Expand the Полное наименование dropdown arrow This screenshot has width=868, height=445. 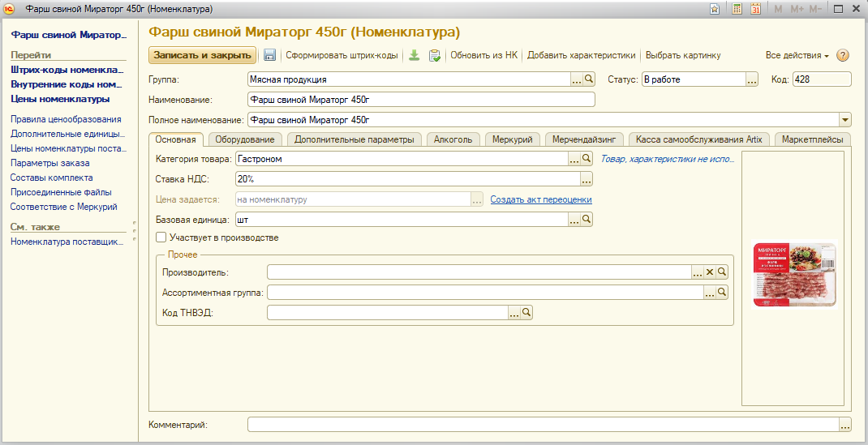(845, 120)
